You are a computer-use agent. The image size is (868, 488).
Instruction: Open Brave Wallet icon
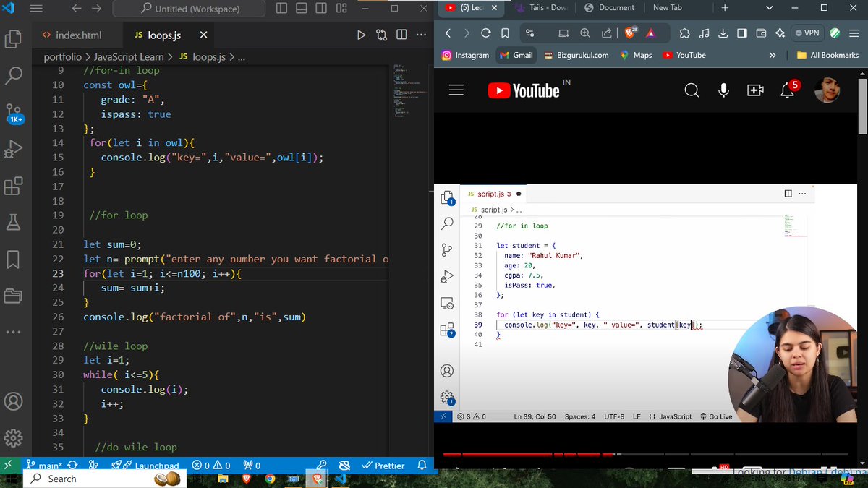point(761,33)
